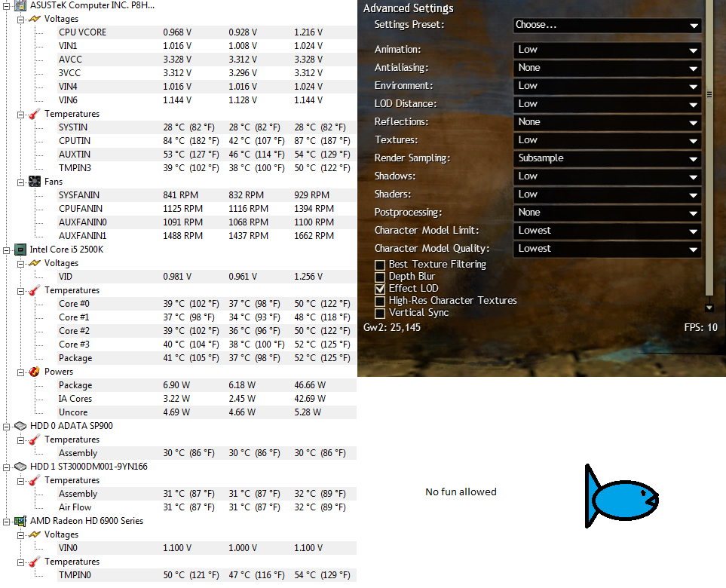726x588 pixels.
Task: Collapse the HDD 1 ST3000DM001 node
Action: [7, 467]
